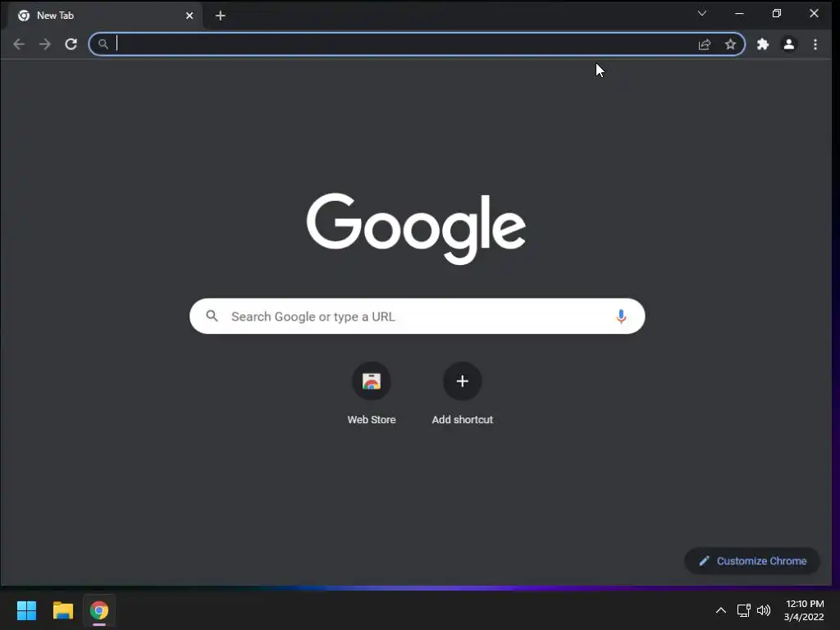Viewport: 840px width, 630px height.
Task: Click the search icon in the address bar
Action: click(103, 44)
